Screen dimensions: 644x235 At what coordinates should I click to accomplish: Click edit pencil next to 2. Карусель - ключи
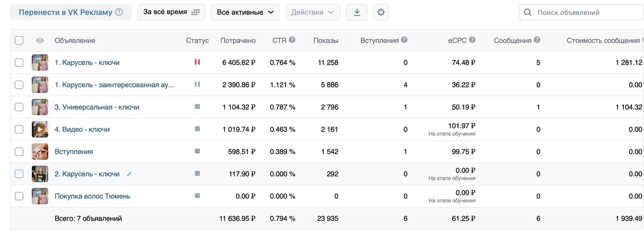129,174
